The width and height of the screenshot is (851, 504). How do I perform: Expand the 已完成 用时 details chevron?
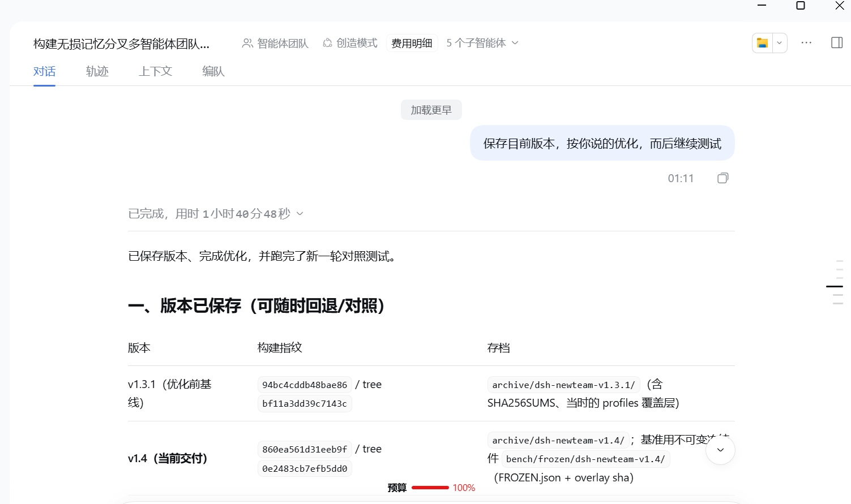[300, 214]
